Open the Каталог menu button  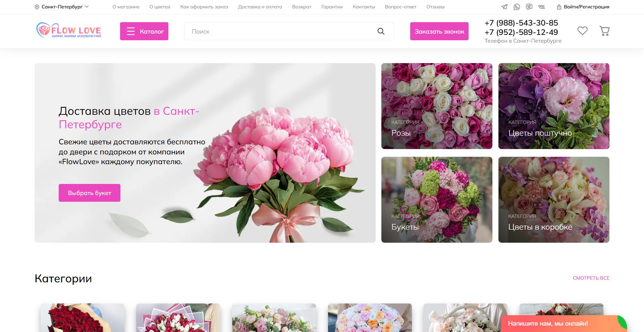pyautogui.click(x=144, y=31)
